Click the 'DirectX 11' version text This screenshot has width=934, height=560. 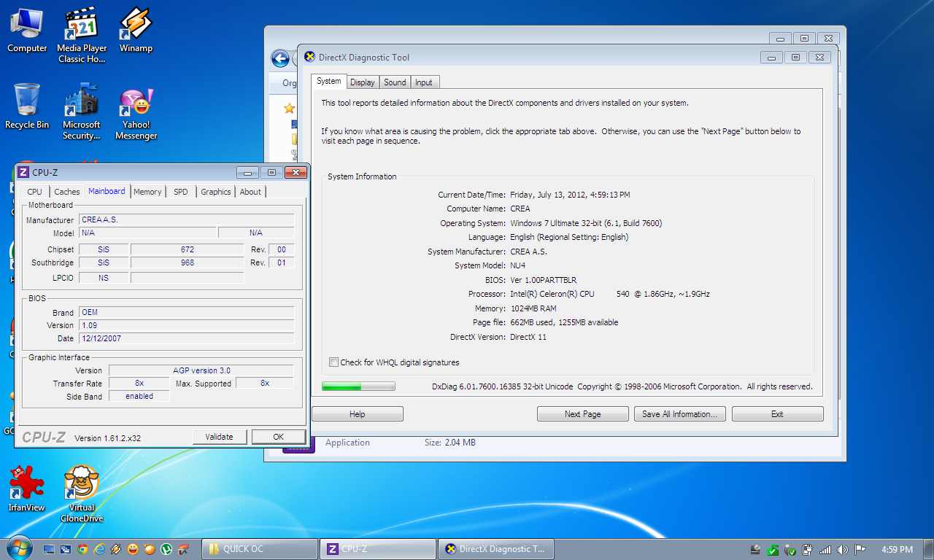[528, 337]
